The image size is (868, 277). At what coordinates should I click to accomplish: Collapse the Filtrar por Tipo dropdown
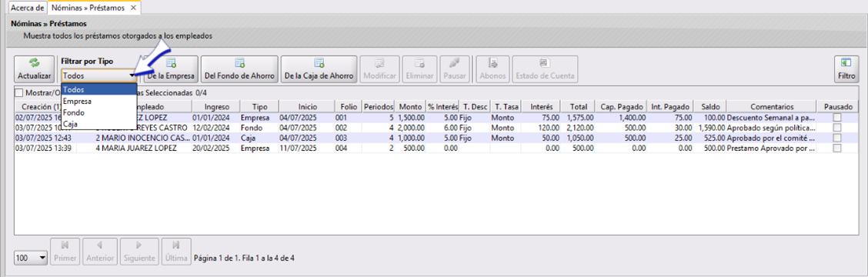pos(132,75)
